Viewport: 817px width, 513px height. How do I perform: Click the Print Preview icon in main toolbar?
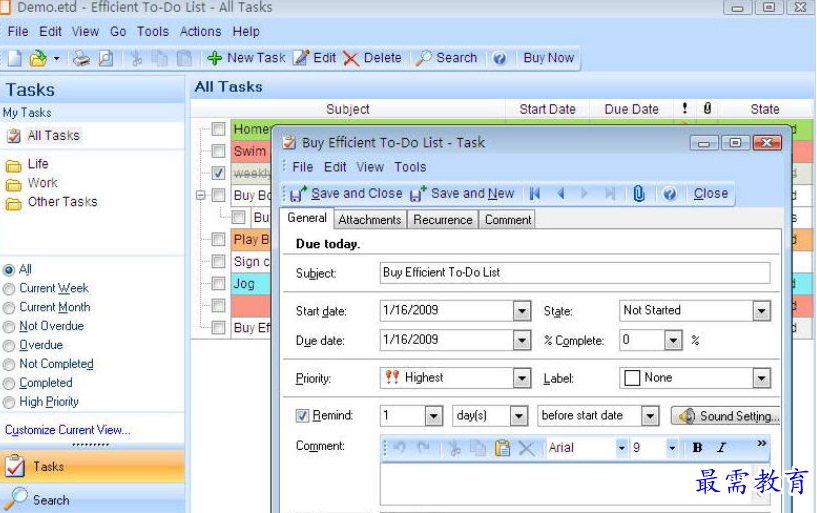pos(106,58)
